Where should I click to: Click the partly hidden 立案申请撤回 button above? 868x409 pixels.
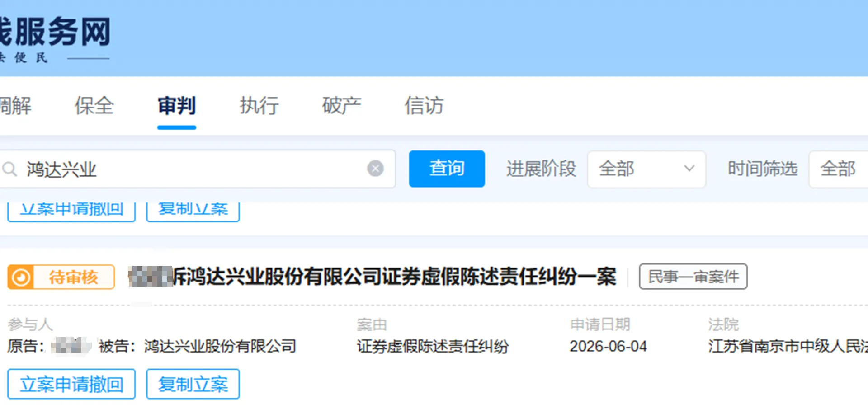click(71, 212)
